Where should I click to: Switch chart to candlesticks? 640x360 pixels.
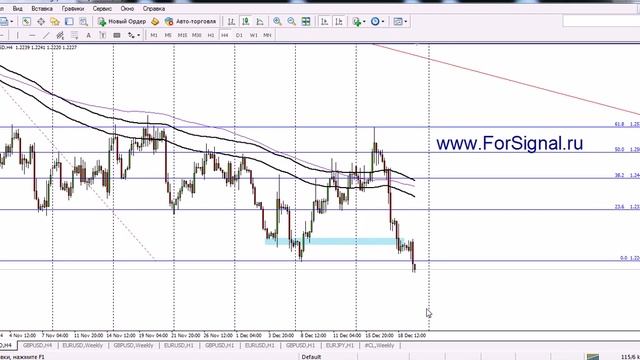(245, 22)
